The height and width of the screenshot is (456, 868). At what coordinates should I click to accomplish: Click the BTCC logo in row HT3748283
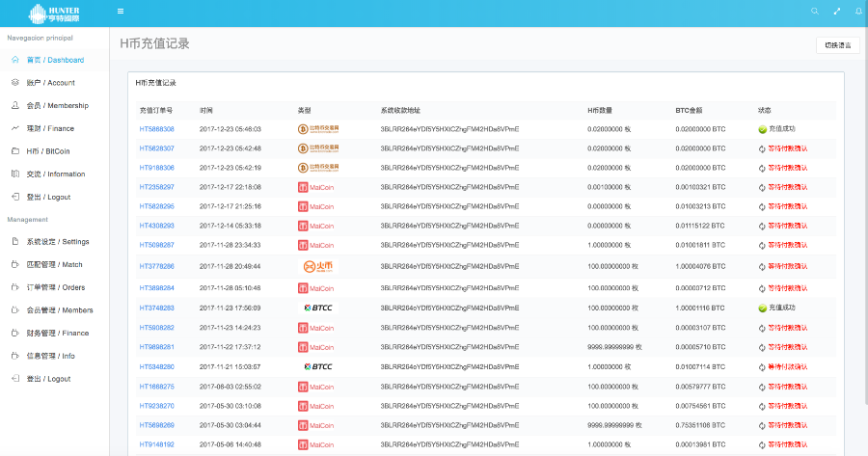[x=317, y=308]
